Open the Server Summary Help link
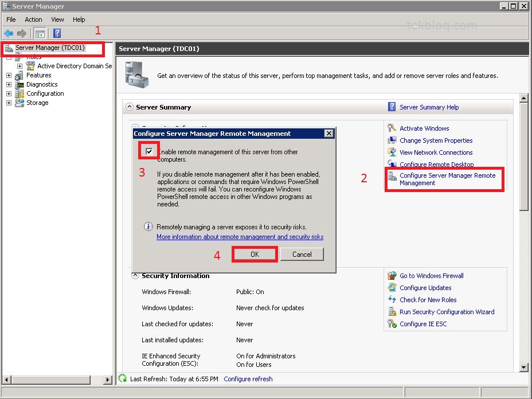The width and height of the screenshot is (532, 399). 429,107
